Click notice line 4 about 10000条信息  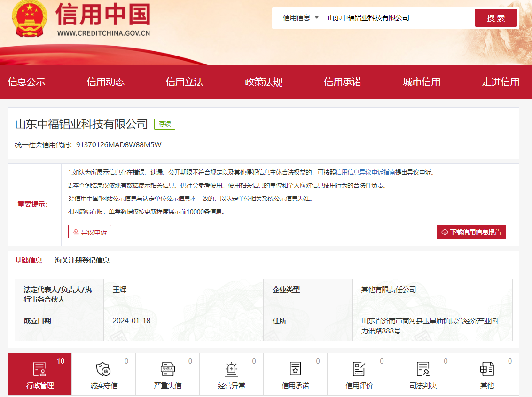(147, 212)
